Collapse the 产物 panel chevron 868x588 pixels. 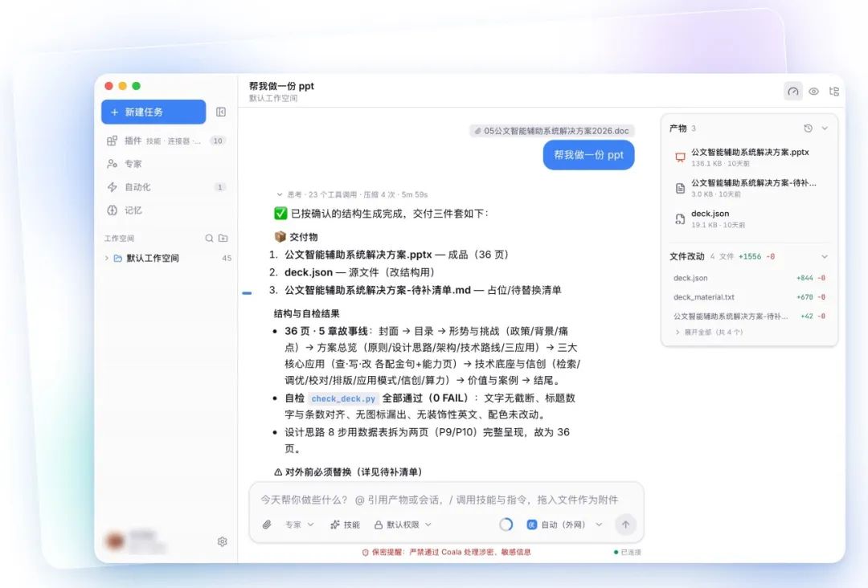825,129
